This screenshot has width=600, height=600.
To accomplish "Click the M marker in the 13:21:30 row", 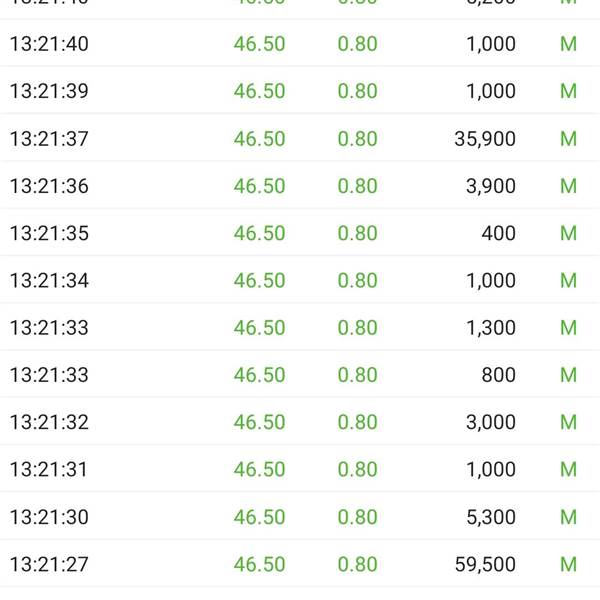I will 568,517.
